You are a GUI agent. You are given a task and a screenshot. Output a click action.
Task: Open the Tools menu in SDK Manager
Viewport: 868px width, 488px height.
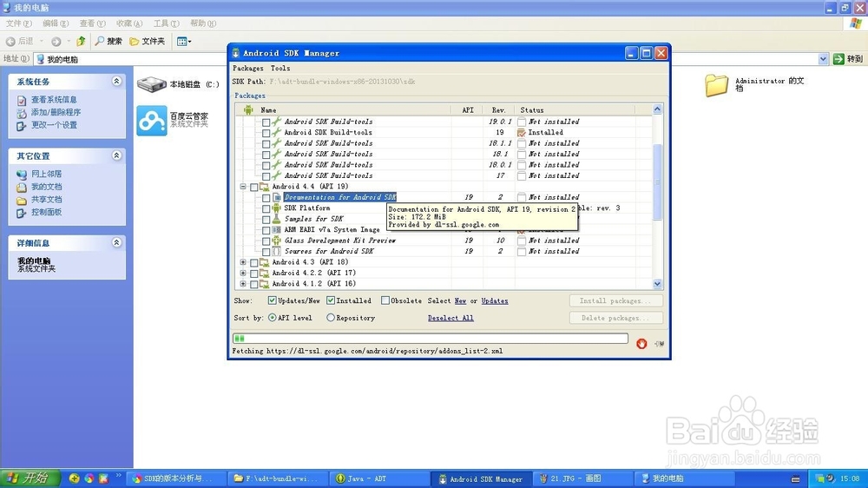(x=280, y=68)
